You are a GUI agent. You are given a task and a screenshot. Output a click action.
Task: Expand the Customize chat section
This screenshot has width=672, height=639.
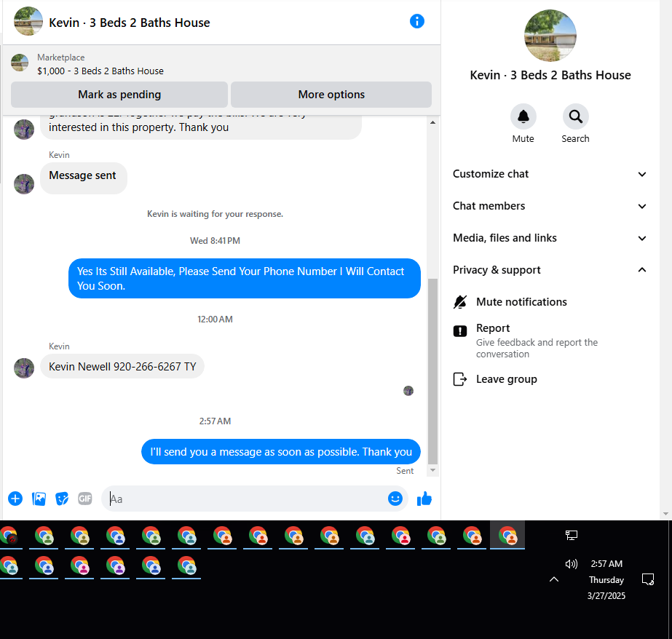(550, 174)
